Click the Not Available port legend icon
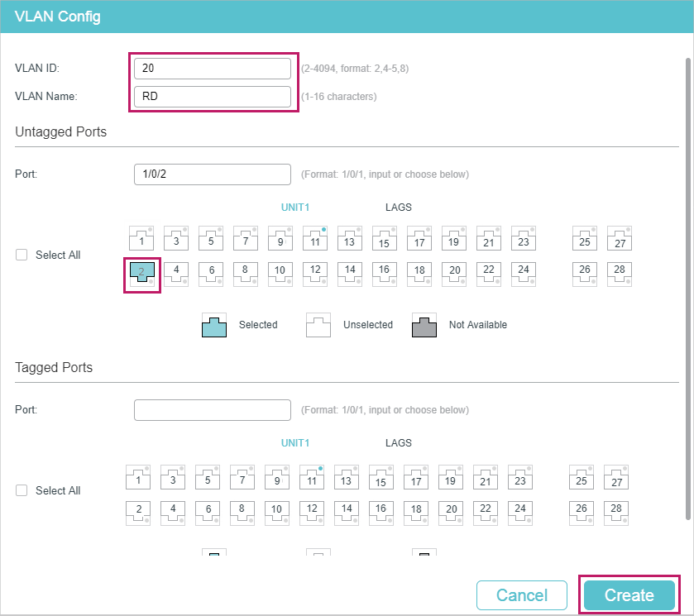 [424, 324]
